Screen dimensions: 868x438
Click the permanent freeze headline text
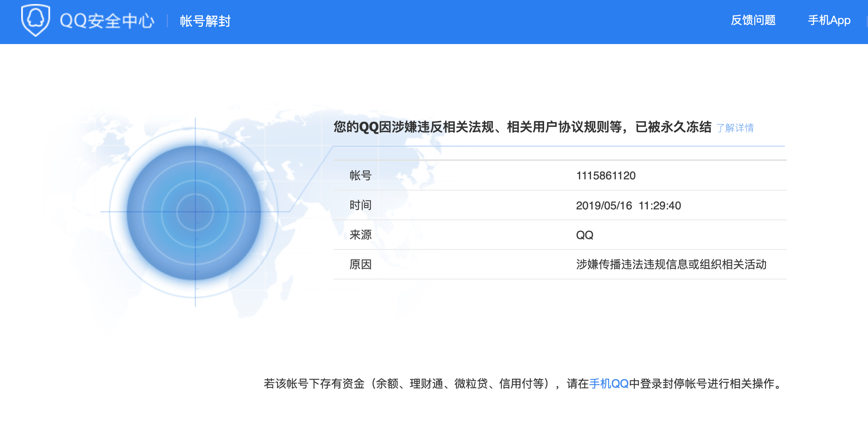[x=522, y=127]
